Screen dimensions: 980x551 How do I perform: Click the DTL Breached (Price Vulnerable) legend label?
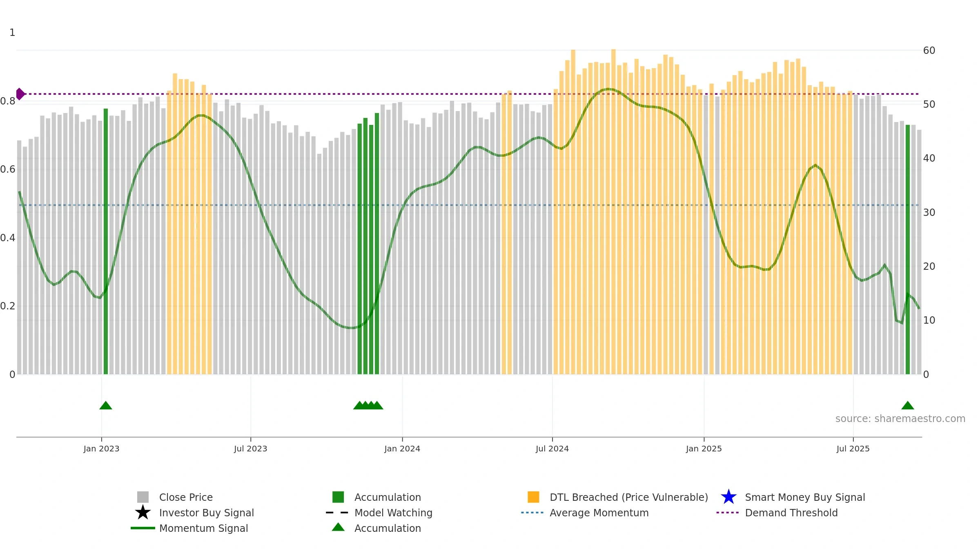(x=629, y=497)
